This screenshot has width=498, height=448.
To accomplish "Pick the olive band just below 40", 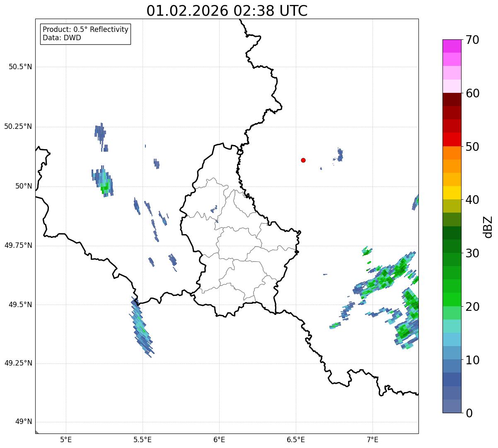I will point(452,206).
